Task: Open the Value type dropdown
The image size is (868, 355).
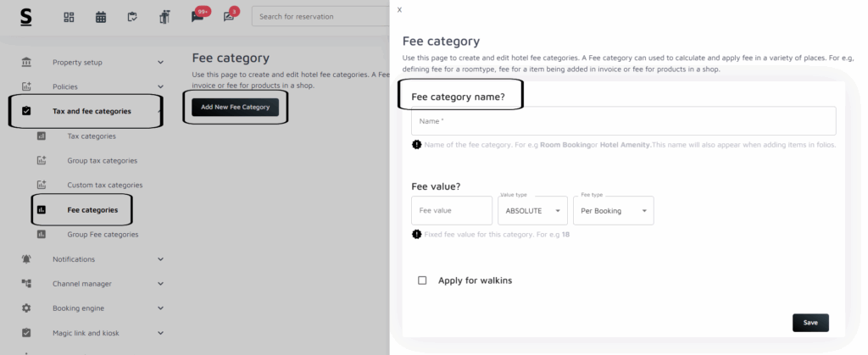Action: coord(532,211)
